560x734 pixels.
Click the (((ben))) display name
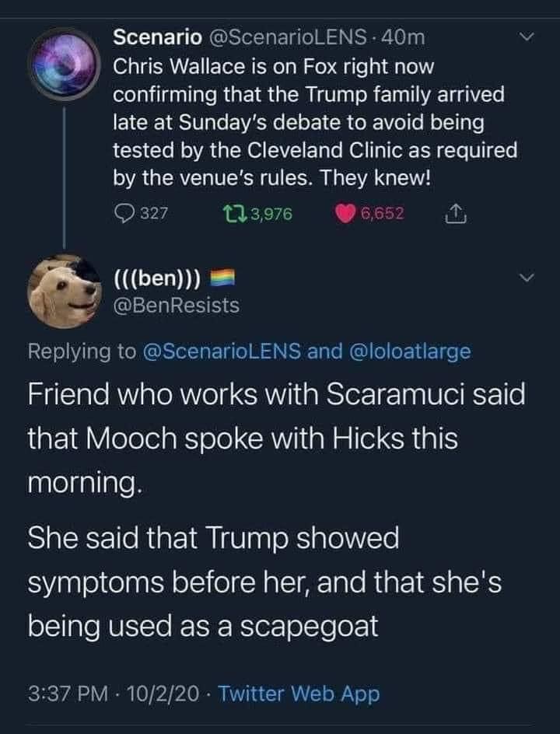click(159, 278)
